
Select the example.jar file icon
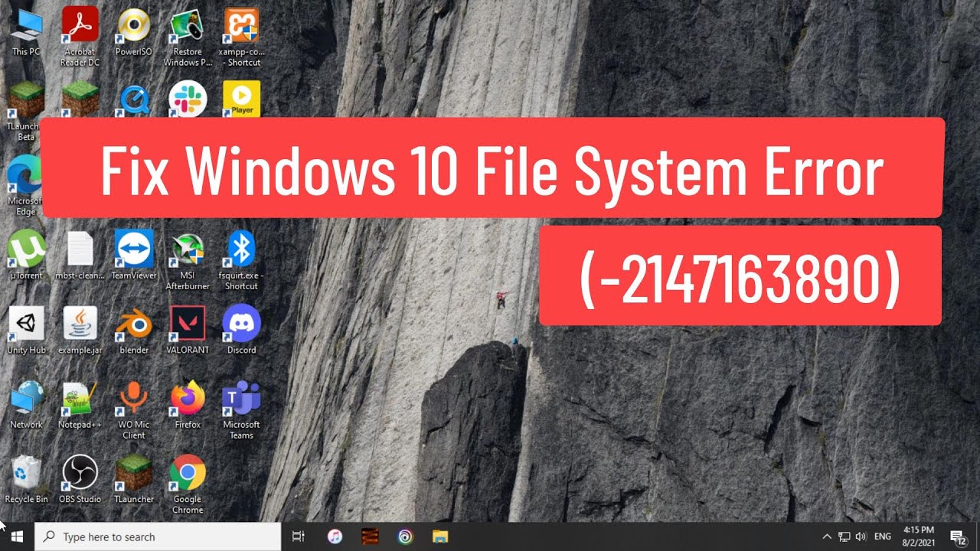click(80, 330)
